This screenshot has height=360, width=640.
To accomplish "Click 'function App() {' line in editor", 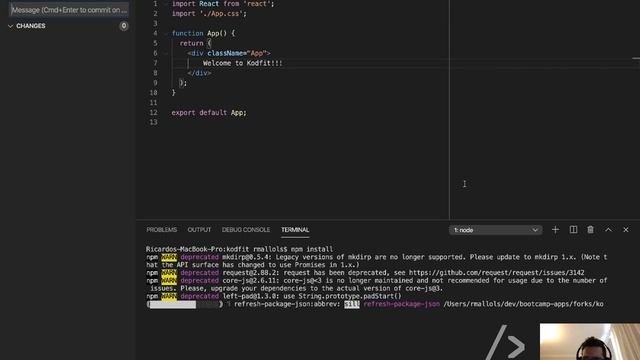I will pos(203,33).
